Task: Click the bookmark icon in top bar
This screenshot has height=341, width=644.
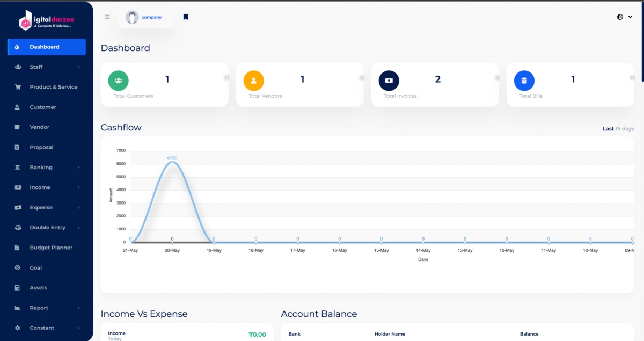Action: tap(186, 17)
